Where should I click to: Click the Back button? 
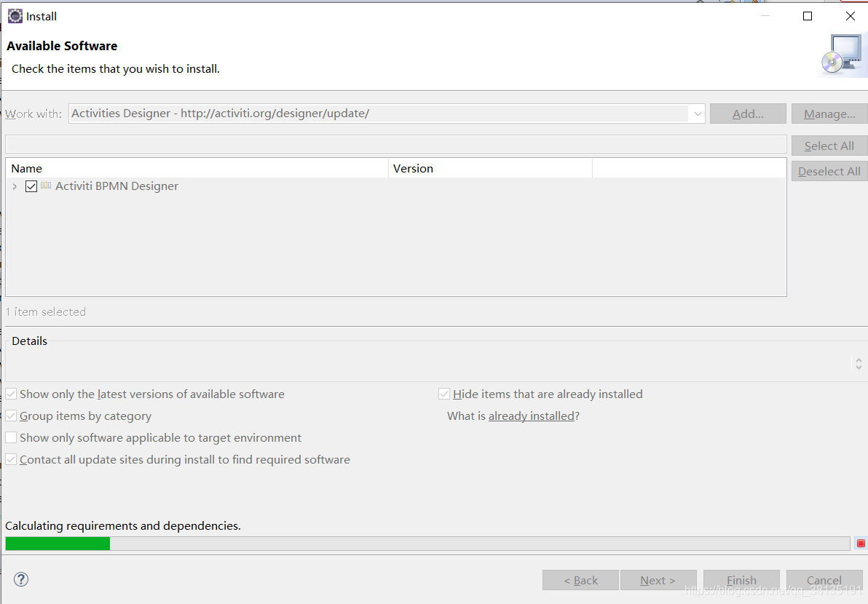[580, 580]
